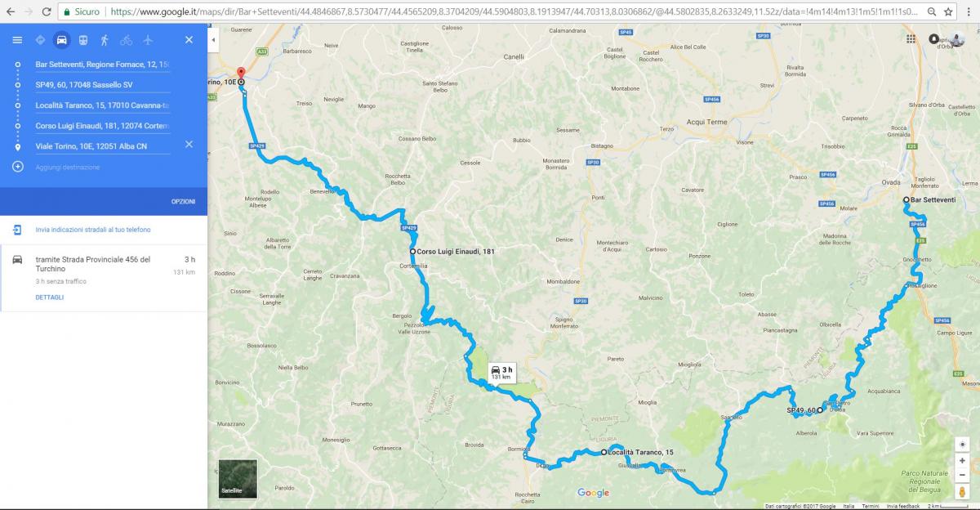Open the OPZIONI route options
980x510 pixels.
[183, 201]
